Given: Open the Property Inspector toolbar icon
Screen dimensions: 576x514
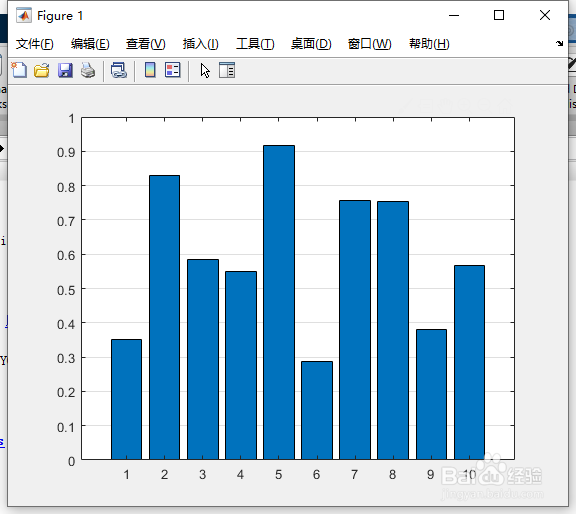Looking at the screenshot, I should pos(227,70).
